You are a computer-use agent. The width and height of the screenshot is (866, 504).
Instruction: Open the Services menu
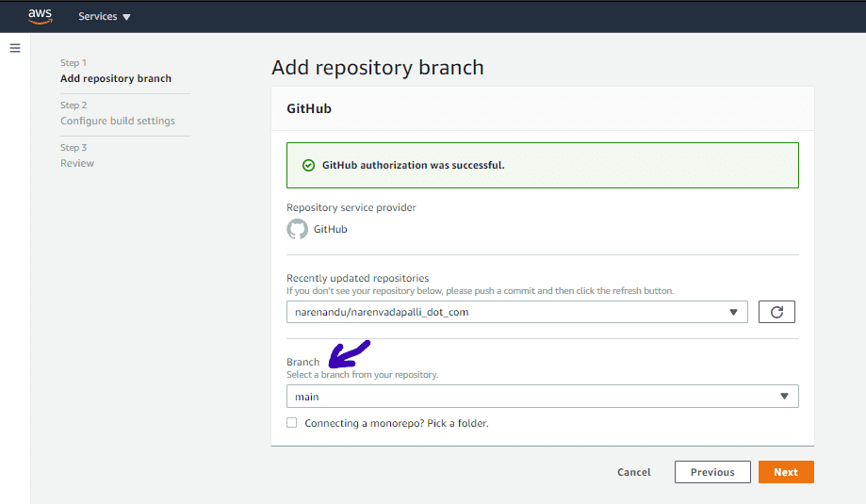click(104, 17)
